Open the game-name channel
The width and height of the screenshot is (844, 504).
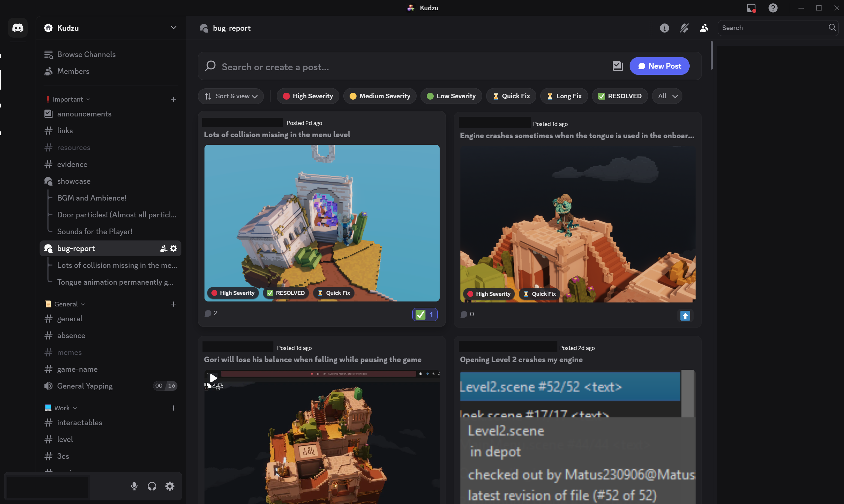pos(110,369)
